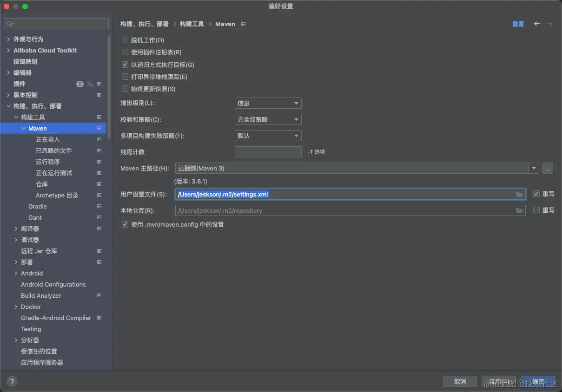The height and width of the screenshot is (392, 562).
Task: Click the 取消 button
Action: tap(460, 381)
